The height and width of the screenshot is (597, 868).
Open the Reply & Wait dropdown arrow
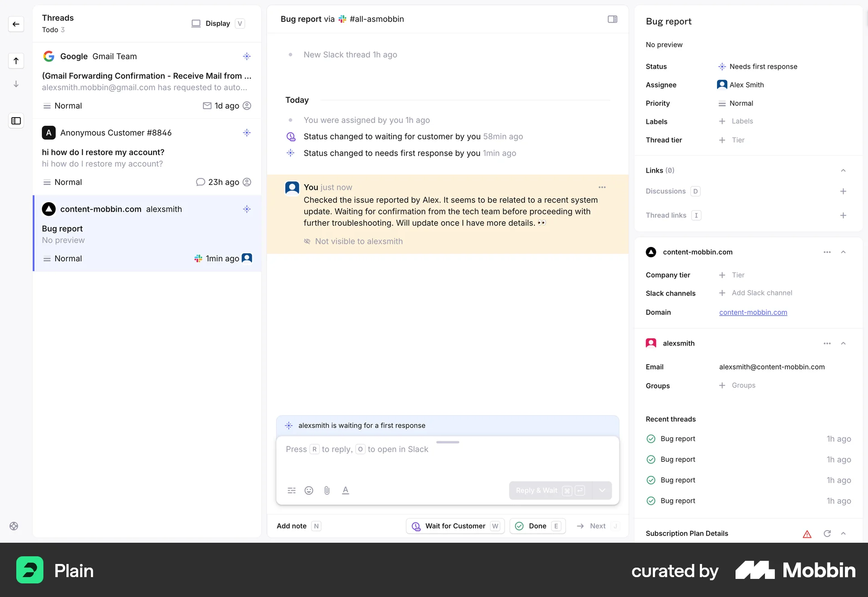[602, 490]
